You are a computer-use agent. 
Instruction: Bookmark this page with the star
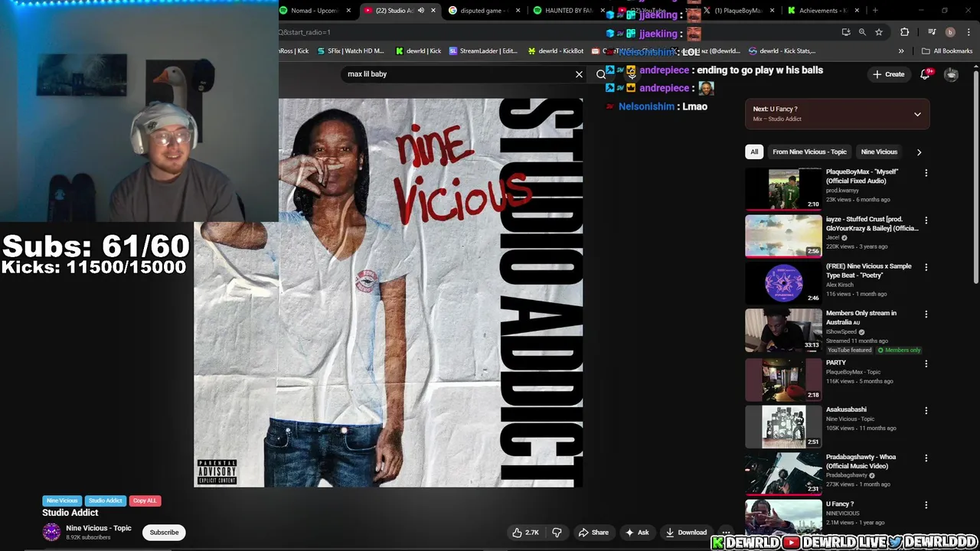879,32
